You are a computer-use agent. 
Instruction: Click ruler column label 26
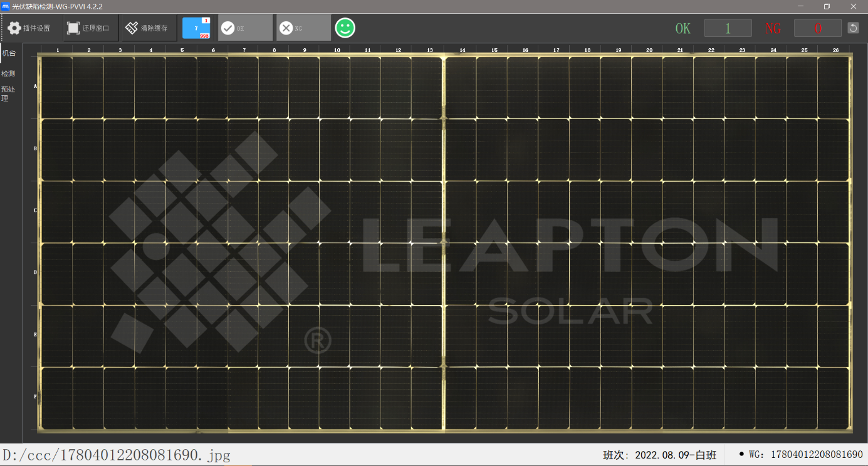pos(835,49)
